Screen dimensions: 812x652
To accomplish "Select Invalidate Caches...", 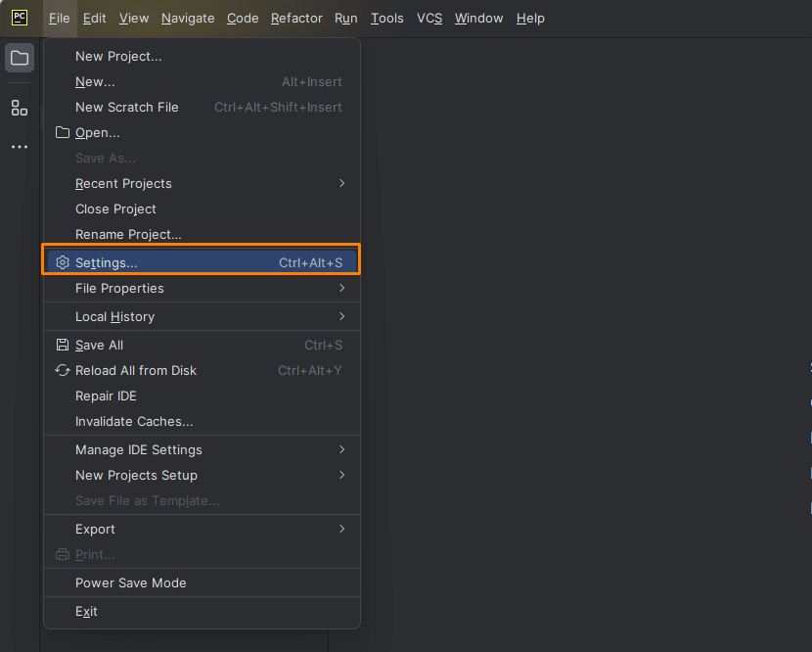I will coord(202,421).
